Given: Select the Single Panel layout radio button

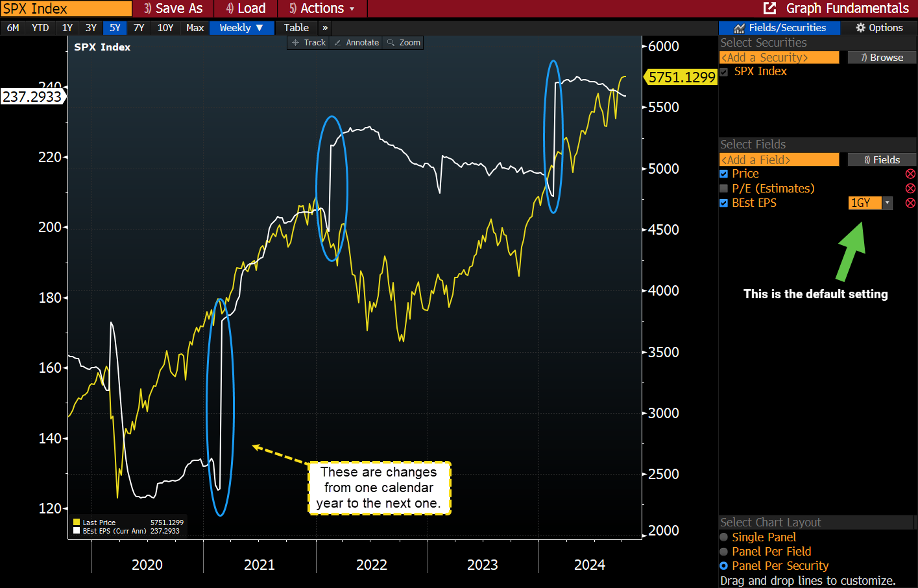Looking at the screenshot, I should pyautogui.click(x=725, y=537).
